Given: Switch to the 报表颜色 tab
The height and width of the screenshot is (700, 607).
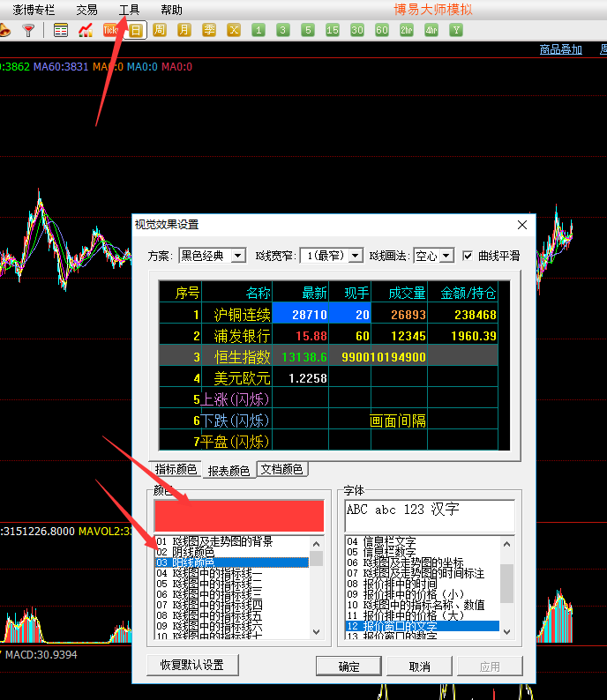Looking at the screenshot, I should [x=229, y=470].
